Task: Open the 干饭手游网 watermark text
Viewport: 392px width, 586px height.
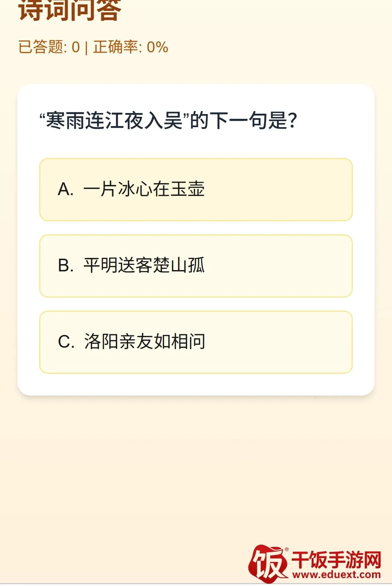Action: pyautogui.click(x=336, y=559)
